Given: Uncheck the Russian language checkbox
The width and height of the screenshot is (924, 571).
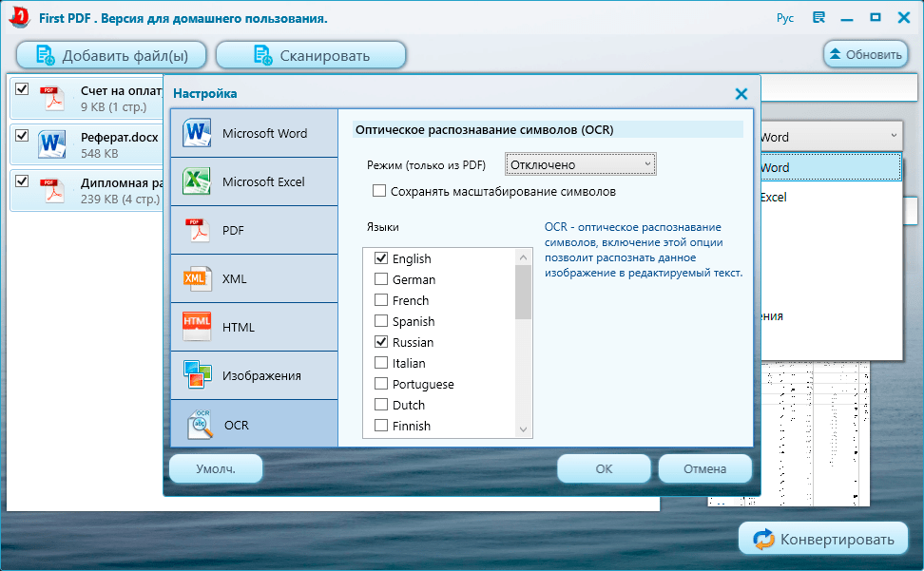Looking at the screenshot, I should tap(381, 341).
